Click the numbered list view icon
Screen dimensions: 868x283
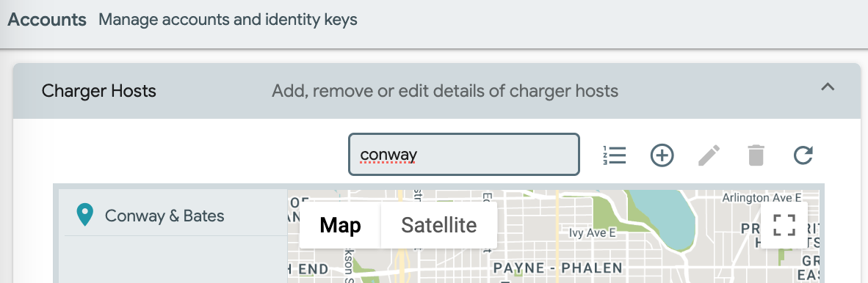(615, 155)
